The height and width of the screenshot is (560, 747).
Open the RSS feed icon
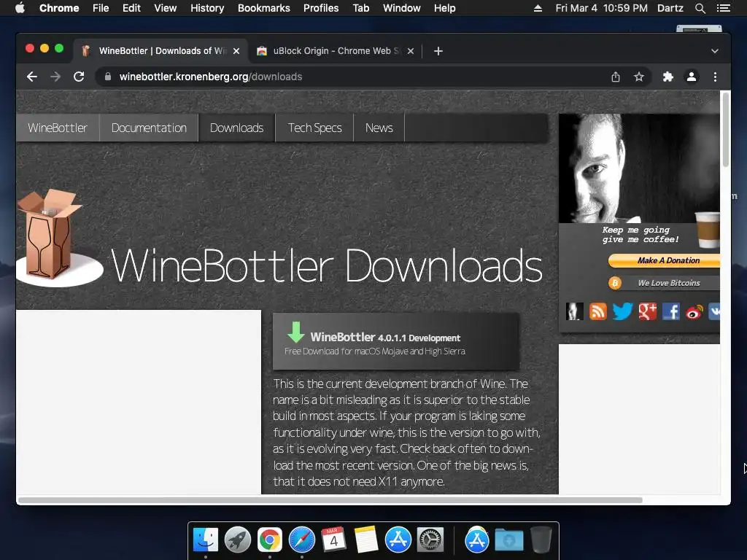coord(598,311)
